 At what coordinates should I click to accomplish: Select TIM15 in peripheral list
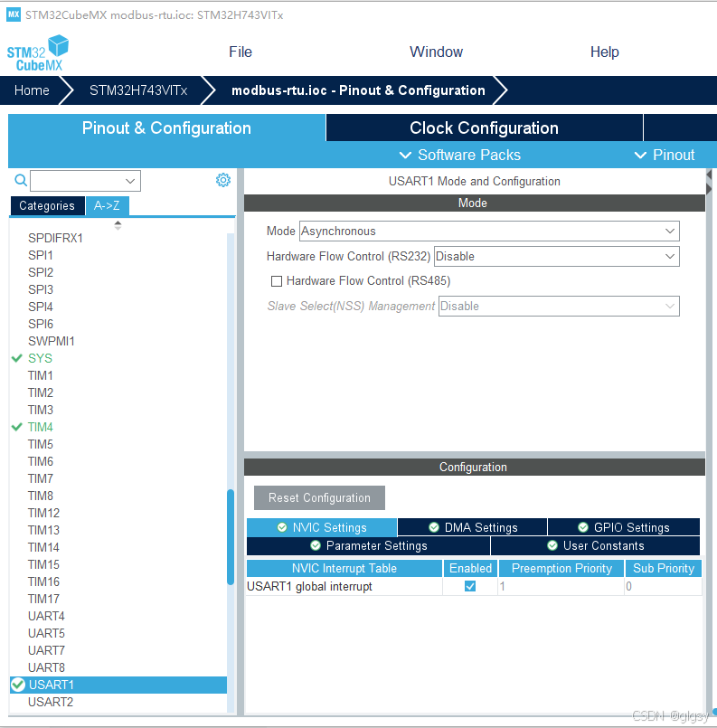(x=43, y=564)
